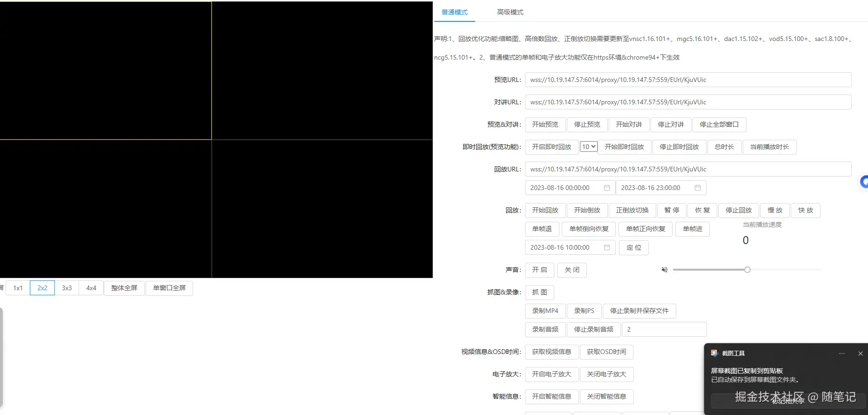Click 开始对讲 button
Viewport: 868px width, 415px height.
(x=629, y=124)
